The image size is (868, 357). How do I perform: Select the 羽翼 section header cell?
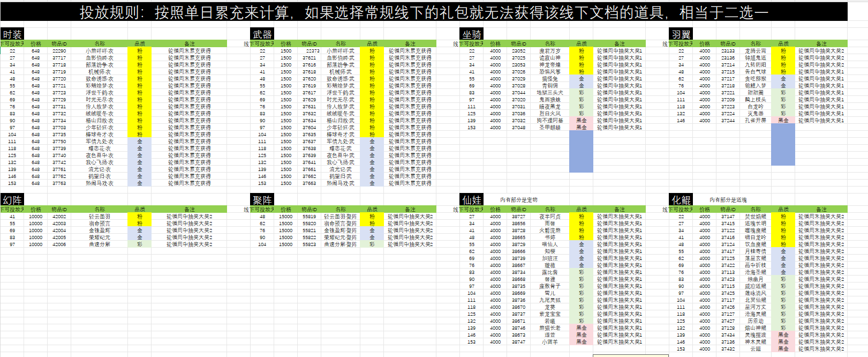(x=681, y=34)
